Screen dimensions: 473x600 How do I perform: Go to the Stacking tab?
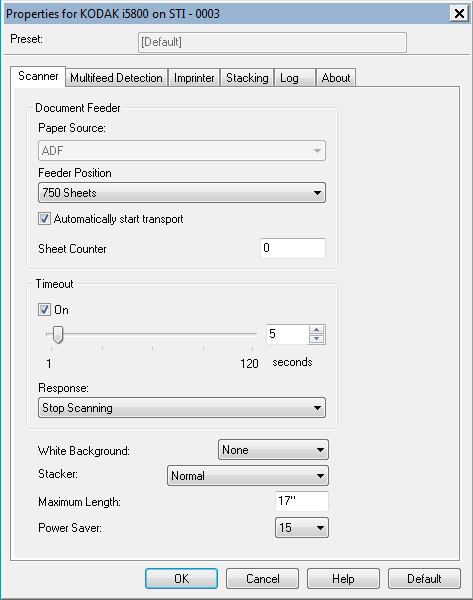point(247,78)
